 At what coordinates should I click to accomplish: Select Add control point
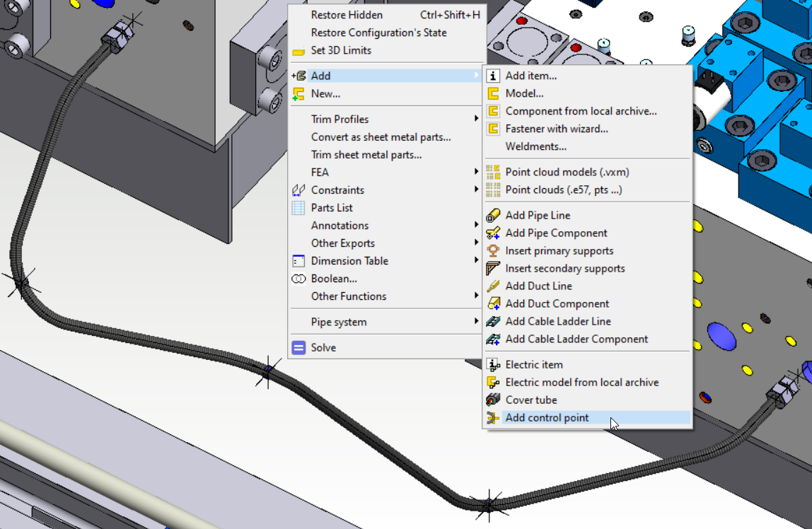point(547,417)
